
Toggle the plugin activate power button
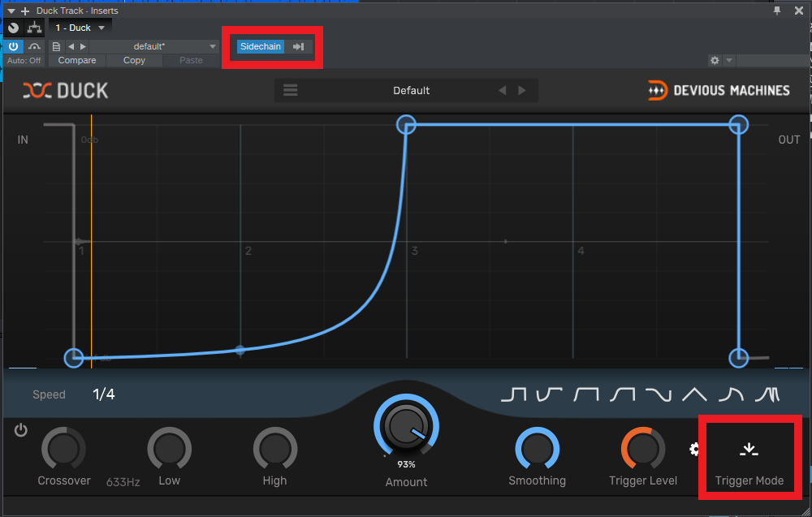tap(14, 46)
